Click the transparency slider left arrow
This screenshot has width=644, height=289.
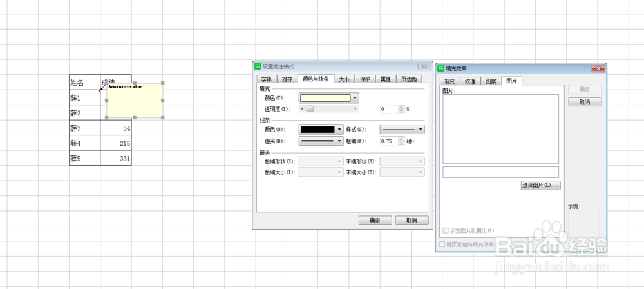pos(302,109)
